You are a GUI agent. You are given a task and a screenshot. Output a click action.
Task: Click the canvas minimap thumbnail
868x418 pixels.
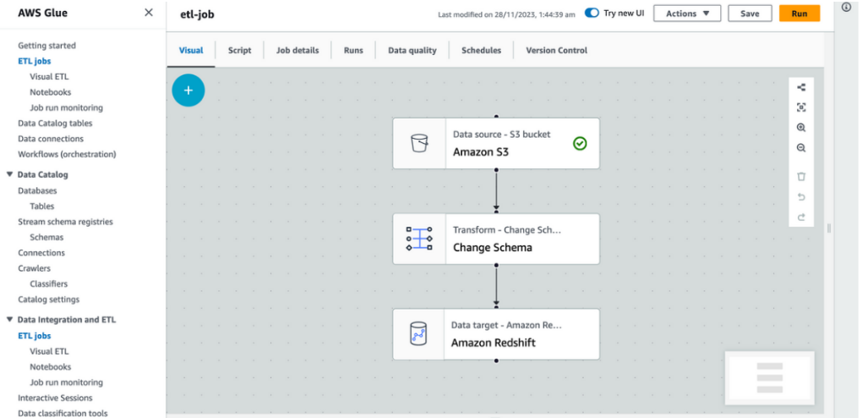(x=769, y=375)
